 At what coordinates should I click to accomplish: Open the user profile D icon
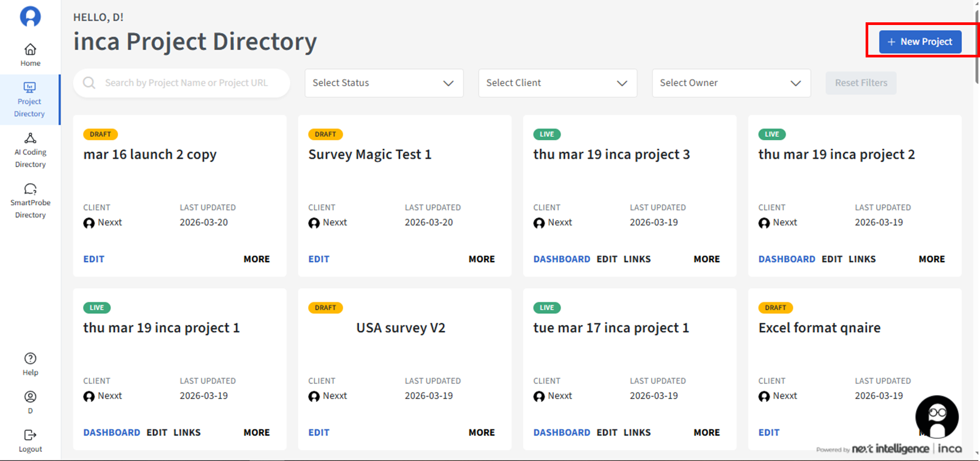(30, 397)
